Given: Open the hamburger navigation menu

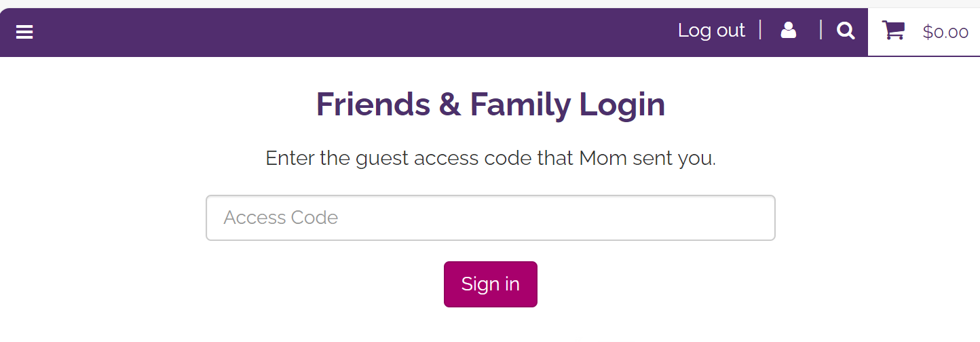Looking at the screenshot, I should coord(24,32).
